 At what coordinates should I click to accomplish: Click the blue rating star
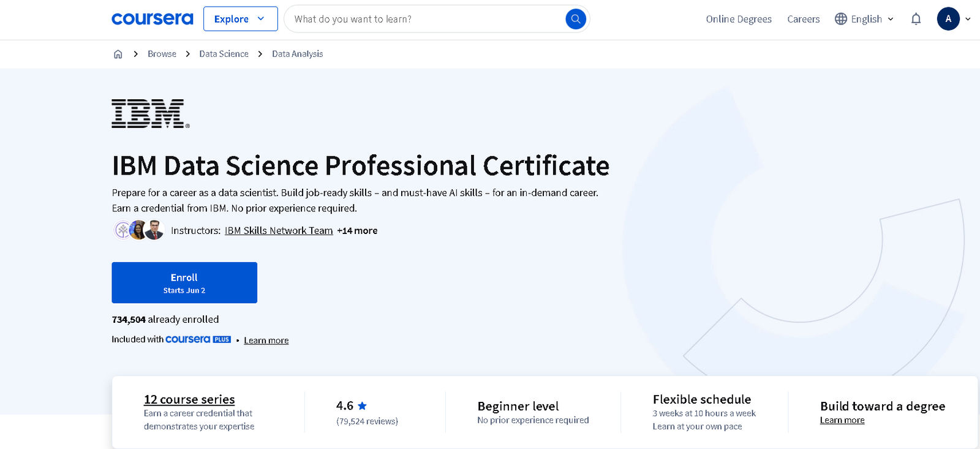362,406
